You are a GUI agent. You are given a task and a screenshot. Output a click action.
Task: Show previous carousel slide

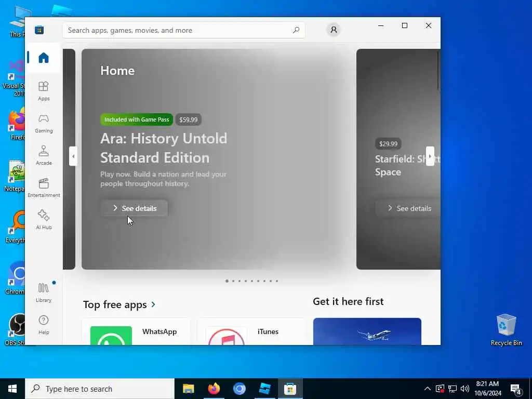pyautogui.click(x=73, y=156)
